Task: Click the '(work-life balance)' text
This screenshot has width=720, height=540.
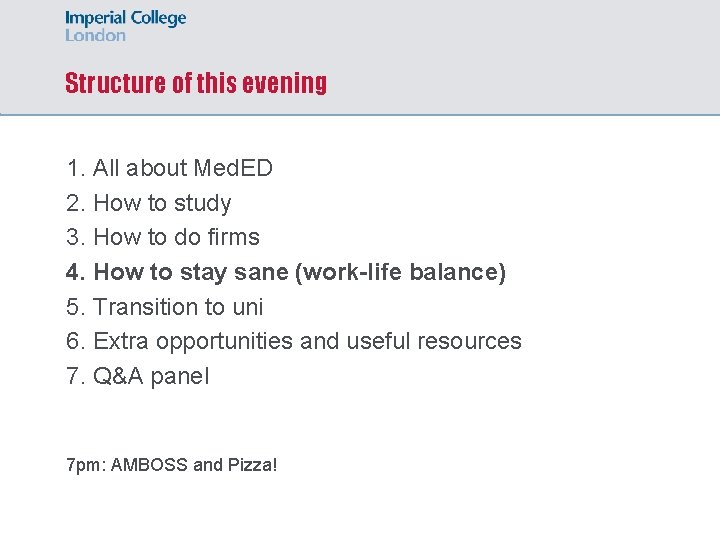Action: [400, 272]
